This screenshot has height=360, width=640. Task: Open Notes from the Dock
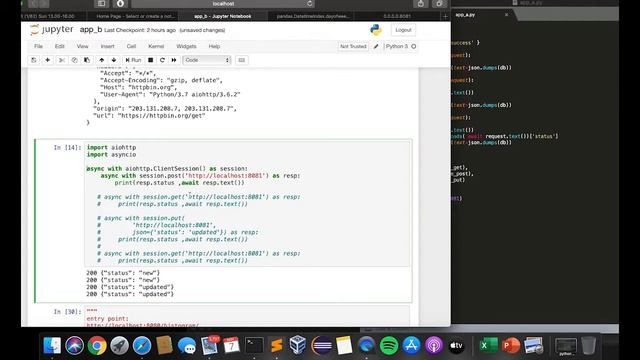[344, 346]
